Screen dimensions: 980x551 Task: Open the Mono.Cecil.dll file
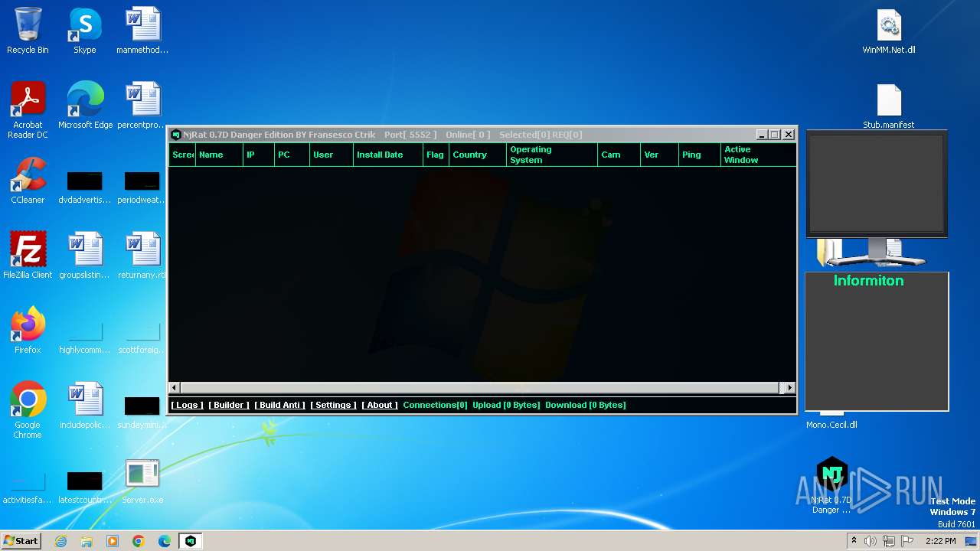pyautogui.click(x=831, y=421)
